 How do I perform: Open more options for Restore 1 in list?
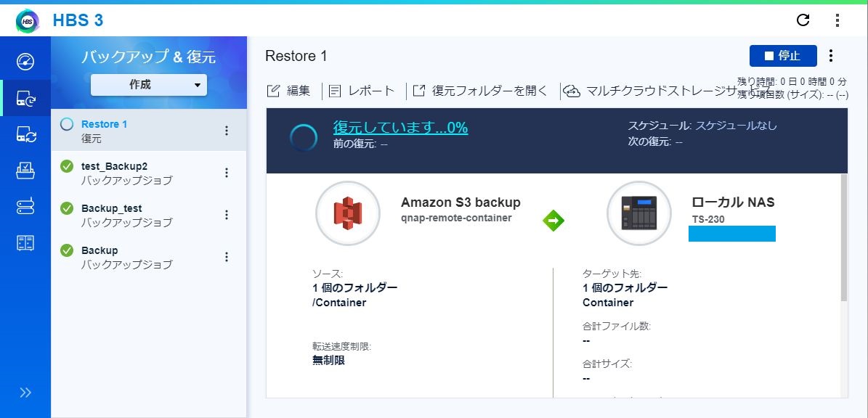pyautogui.click(x=226, y=131)
